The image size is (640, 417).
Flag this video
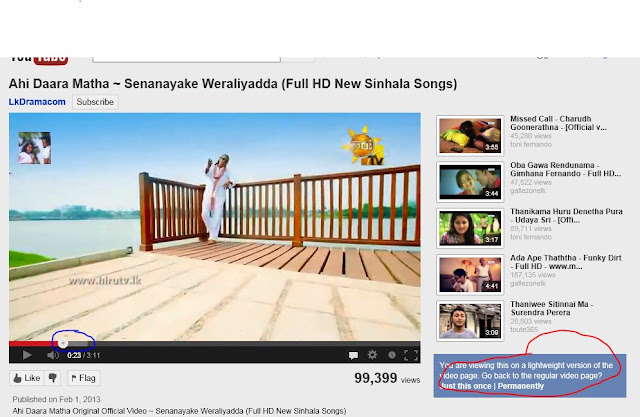(84, 378)
